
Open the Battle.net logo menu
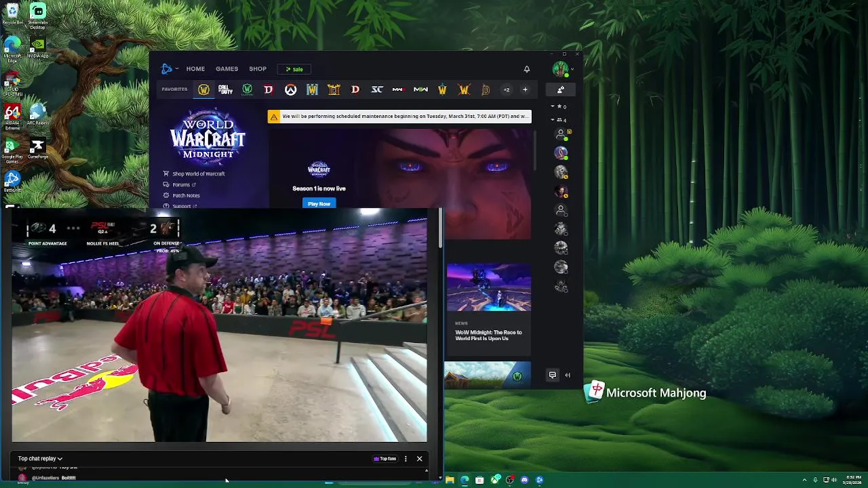(169, 68)
